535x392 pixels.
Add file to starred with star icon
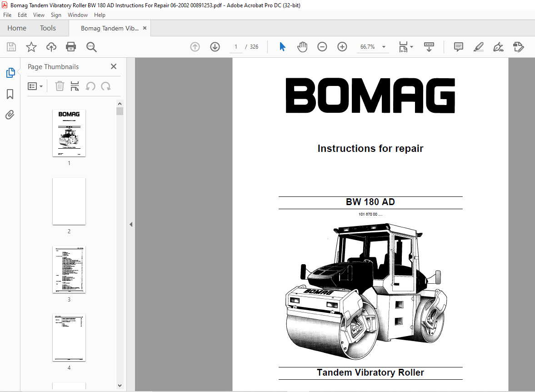31,47
